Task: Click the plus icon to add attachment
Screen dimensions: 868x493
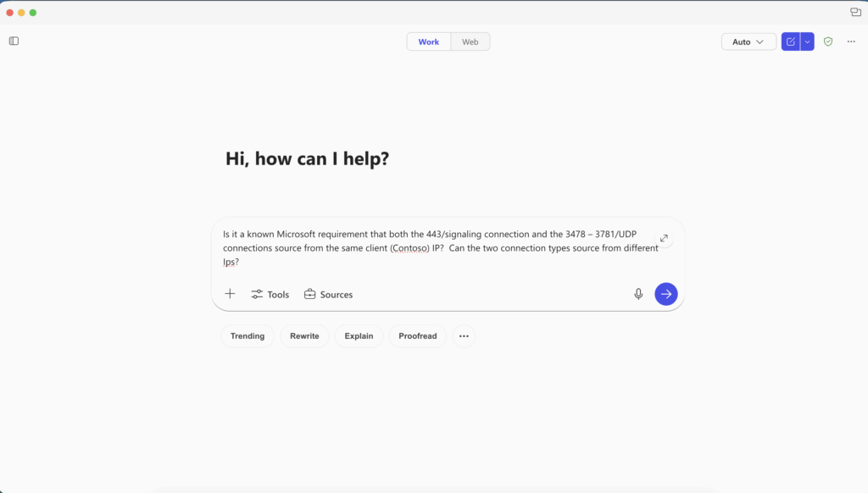Action: pos(230,294)
